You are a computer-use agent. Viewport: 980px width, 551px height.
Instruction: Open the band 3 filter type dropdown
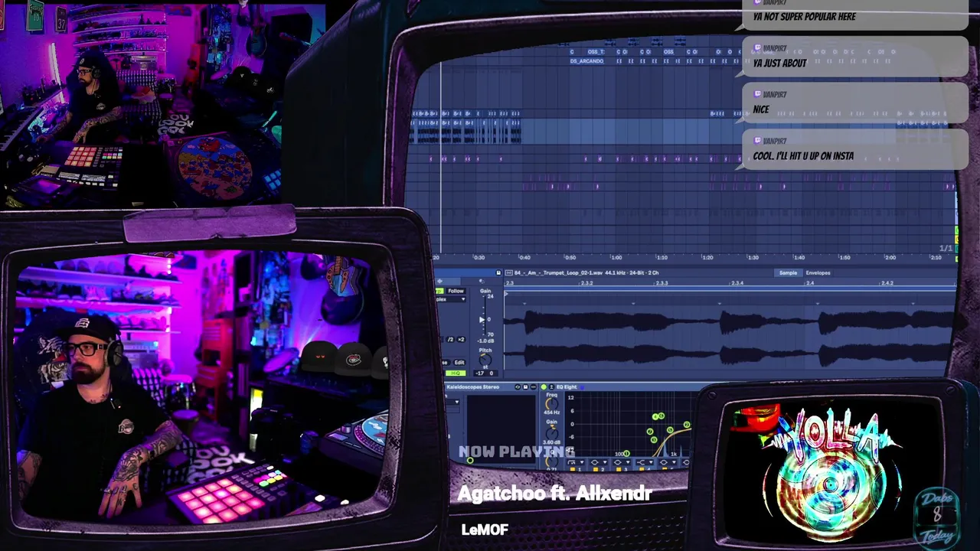pyautogui.click(x=621, y=462)
